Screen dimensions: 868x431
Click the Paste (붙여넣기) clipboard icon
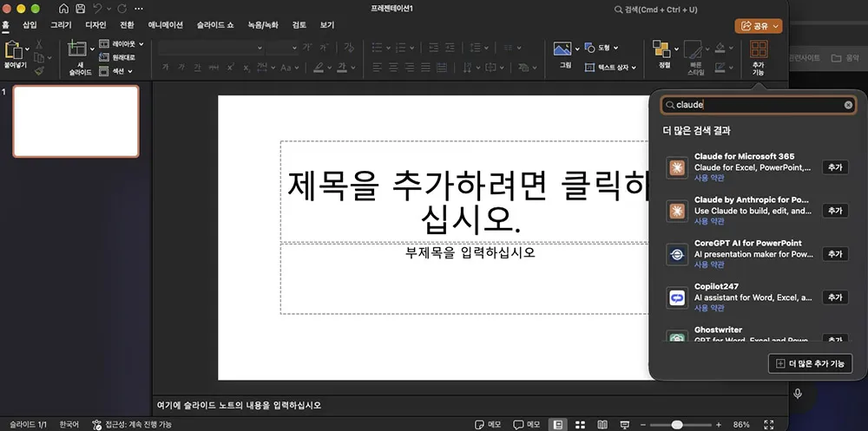pyautogui.click(x=13, y=49)
